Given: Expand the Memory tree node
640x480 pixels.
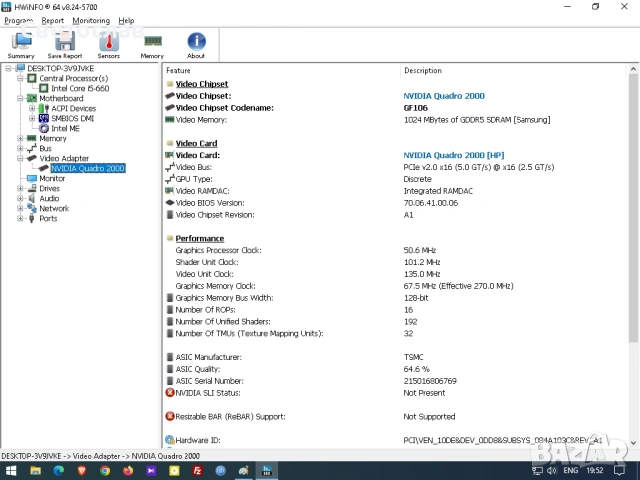Looking at the screenshot, I should pos(20,138).
